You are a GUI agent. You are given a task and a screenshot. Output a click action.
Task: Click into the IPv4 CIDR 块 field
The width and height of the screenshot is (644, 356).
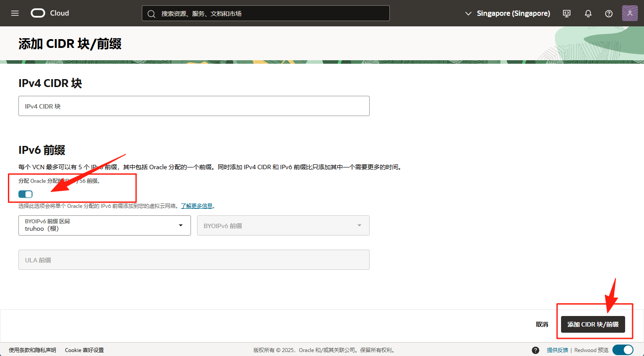click(194, 106)
